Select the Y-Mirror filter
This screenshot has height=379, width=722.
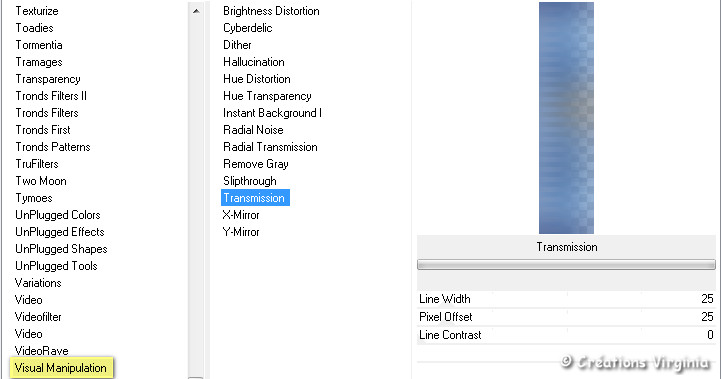[x=241, y=232]
